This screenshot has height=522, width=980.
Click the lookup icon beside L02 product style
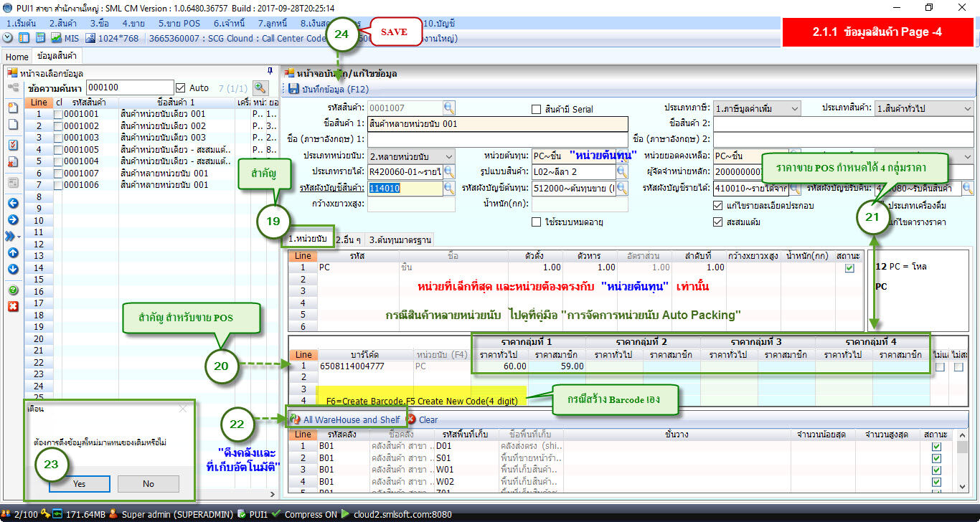(622, 171)
